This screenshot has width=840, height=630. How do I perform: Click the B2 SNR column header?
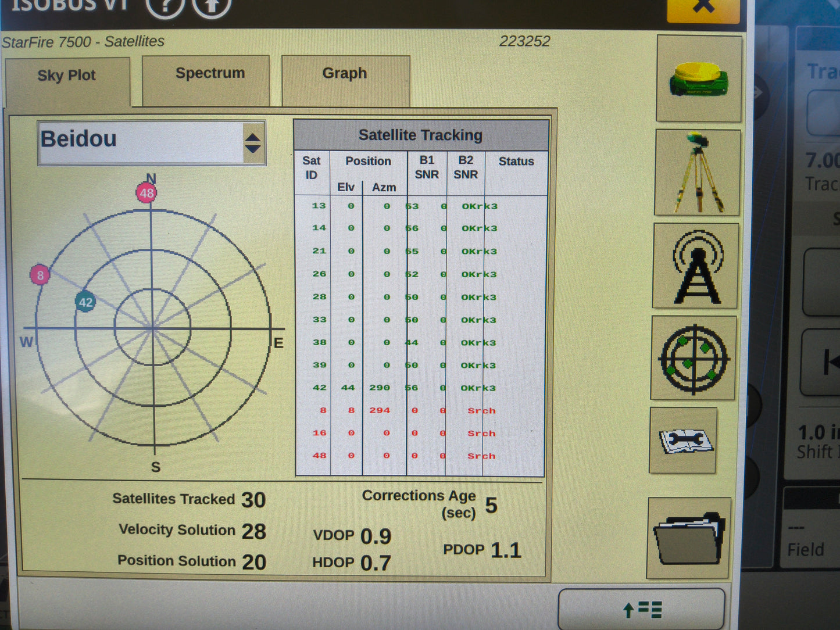466,167
